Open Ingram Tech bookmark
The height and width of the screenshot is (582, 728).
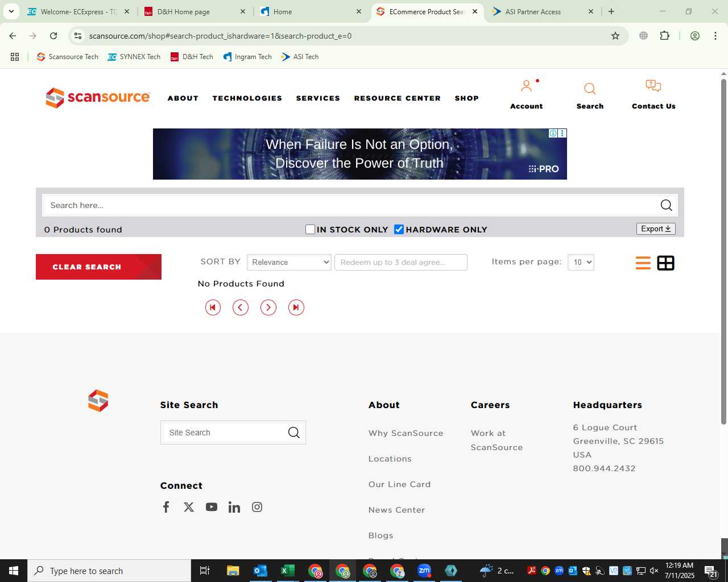(247, 57)
